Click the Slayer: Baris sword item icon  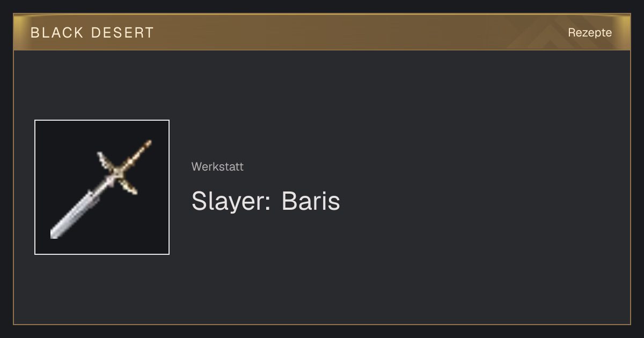(x=102, y=187)
